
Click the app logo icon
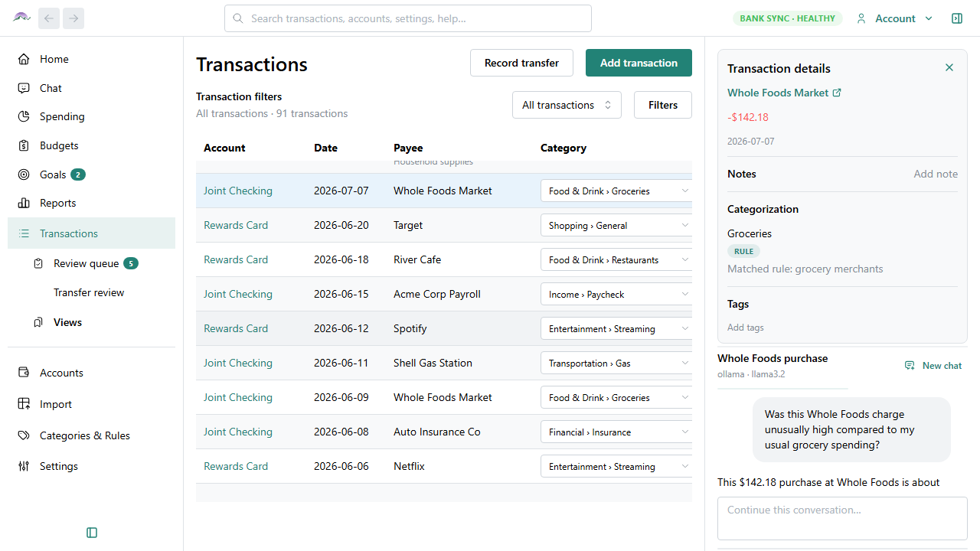[x=21, y=18]
